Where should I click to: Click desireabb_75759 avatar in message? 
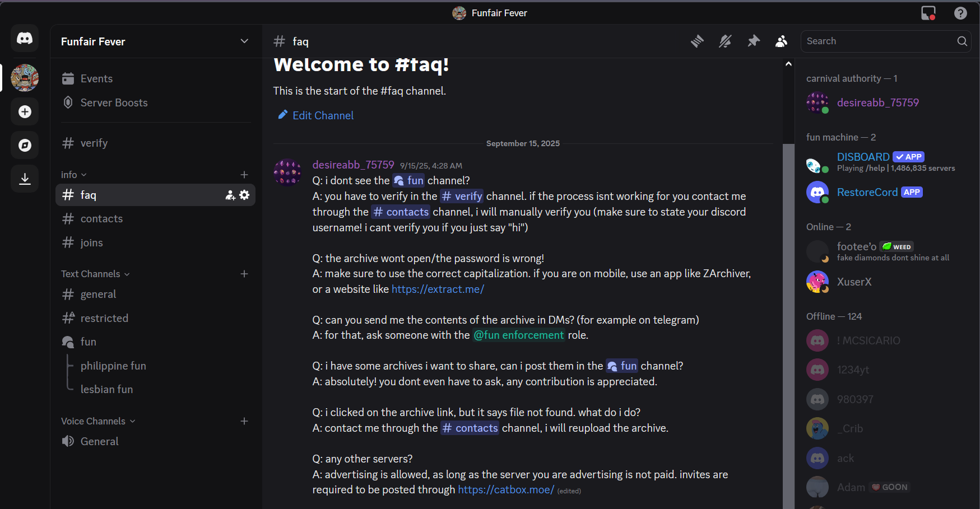[287, 171]
